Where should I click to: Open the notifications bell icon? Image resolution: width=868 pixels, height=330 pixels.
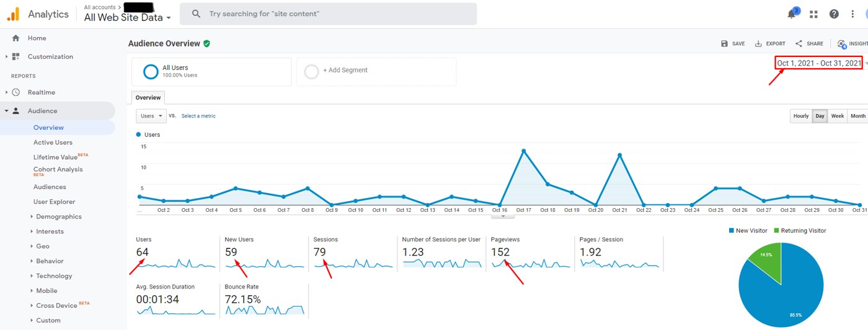[792, 14]
